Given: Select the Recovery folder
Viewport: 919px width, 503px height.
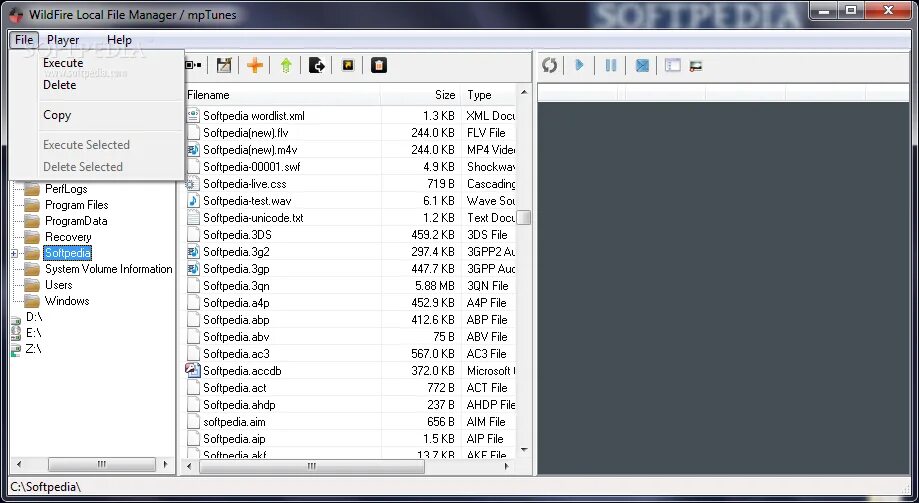Looking at the screenshot, I should tap(68, 237).
